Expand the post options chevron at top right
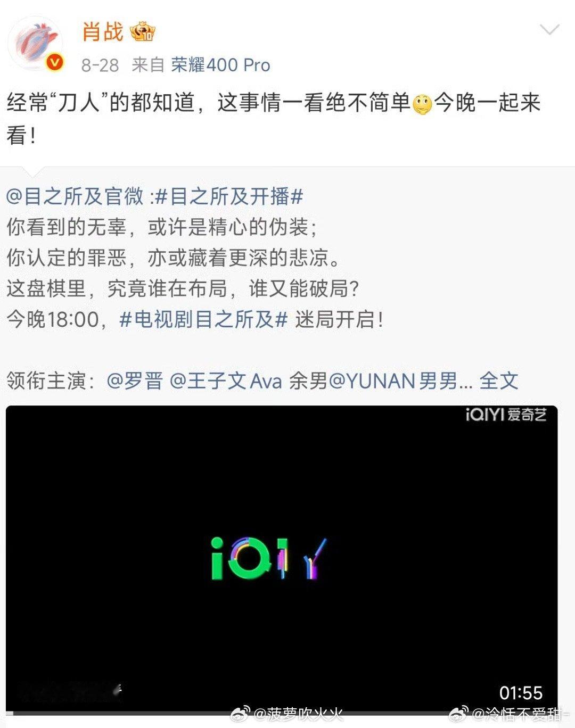The width and height of the screenshot is (575, 728). pyautogui.click(x=549, y=29)
